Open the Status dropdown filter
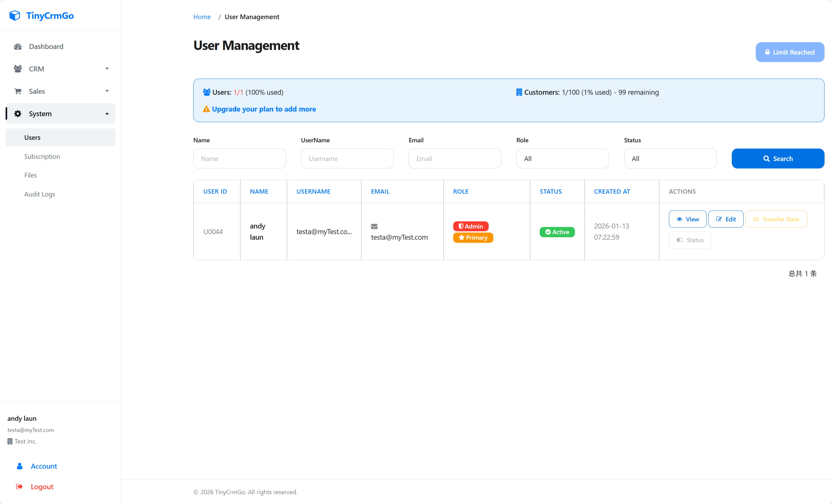832x504 pixels. (670, 158)
